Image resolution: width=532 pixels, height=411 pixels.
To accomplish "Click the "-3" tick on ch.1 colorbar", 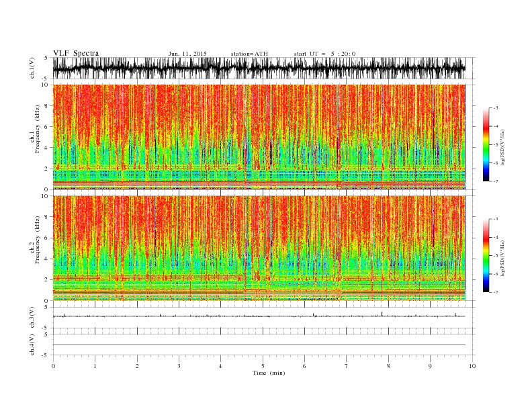I will pos(496,108).
